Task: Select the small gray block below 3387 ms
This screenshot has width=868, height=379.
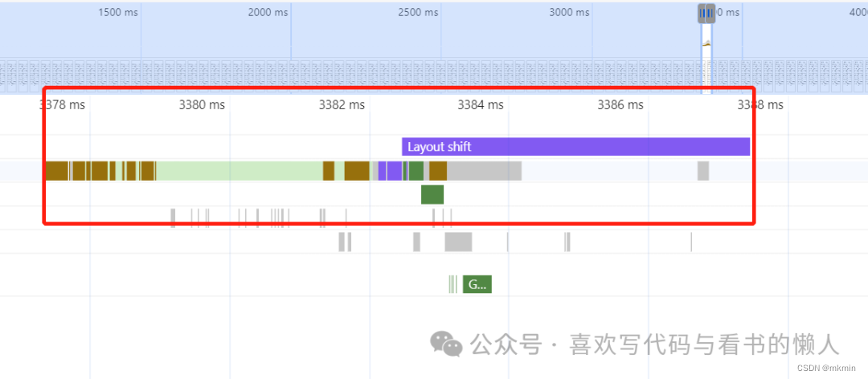Action: point(703,171)
